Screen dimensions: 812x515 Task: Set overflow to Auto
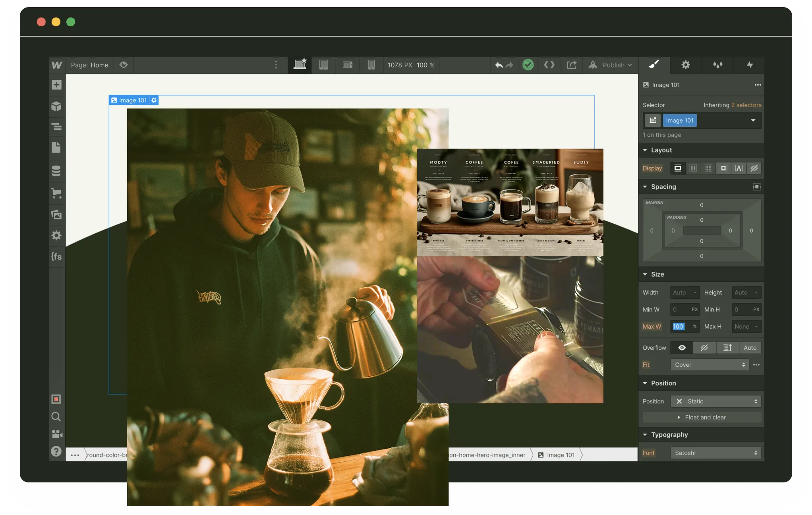click(750, 348)
